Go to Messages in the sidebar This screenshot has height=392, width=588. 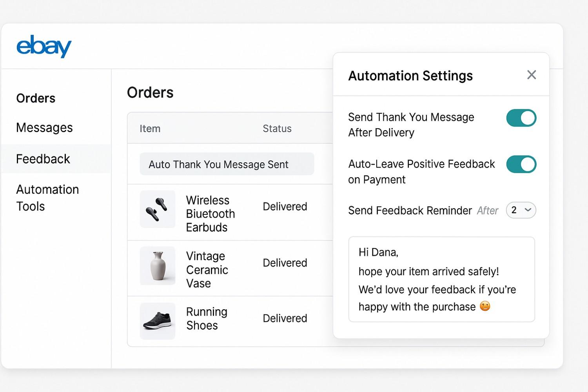click(x=44, y=128)
